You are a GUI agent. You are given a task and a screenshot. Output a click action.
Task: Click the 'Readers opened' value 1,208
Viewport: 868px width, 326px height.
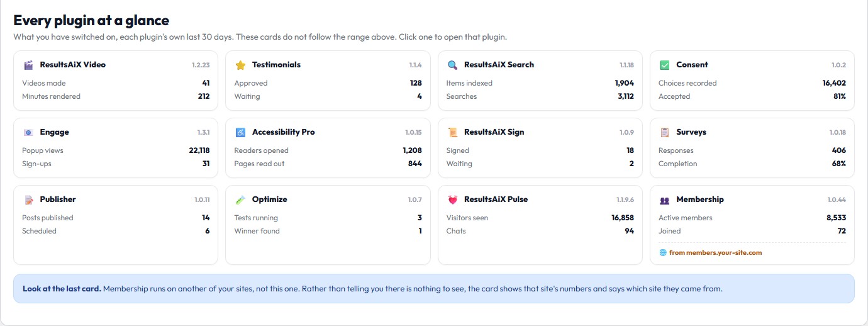[413, 150]
